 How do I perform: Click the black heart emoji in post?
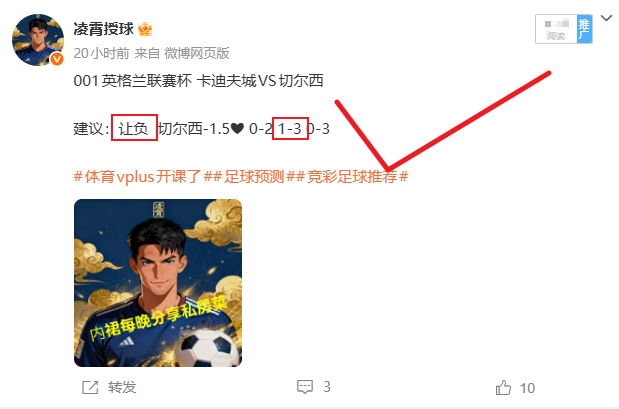point(237,129)
